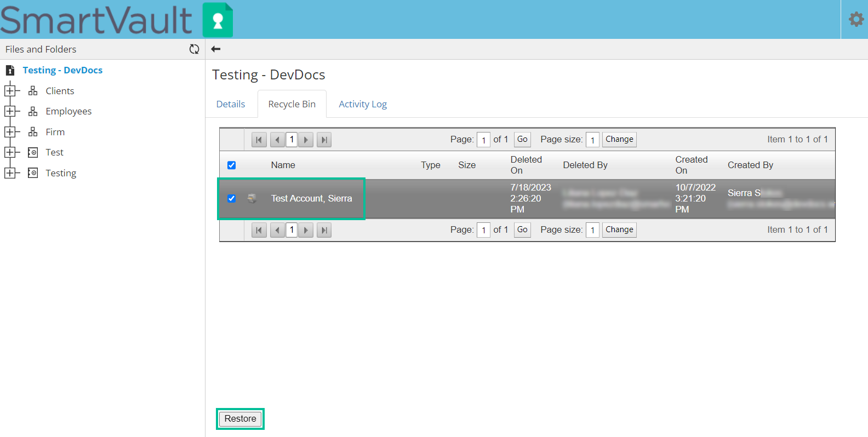Click the top Change page size button

[x=619, y=140]
